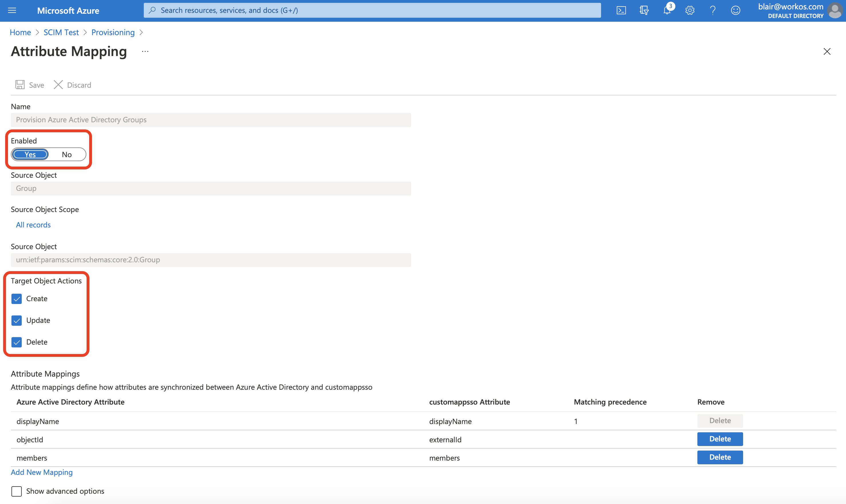Click the Name field
This screenshot has height=504, width=846.
point(211,120)
